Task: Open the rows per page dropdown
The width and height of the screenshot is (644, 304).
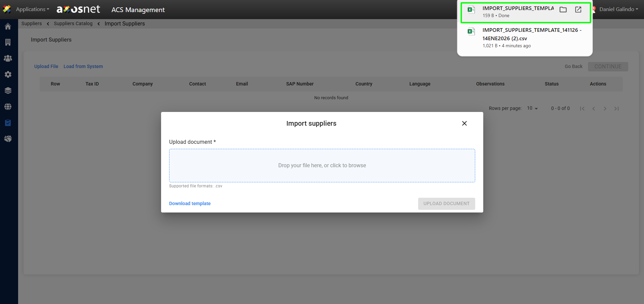Action: (x=532, y=108)
